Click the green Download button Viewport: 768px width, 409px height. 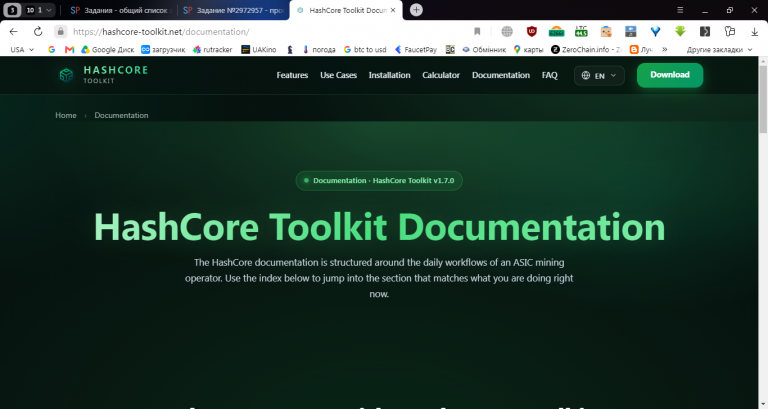pos(670,75)
